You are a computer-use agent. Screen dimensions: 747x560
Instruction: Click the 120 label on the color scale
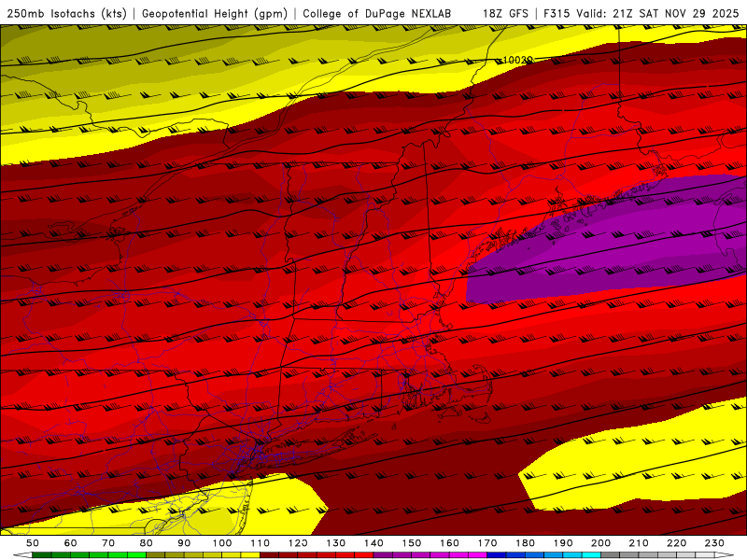tap(298, 543)
